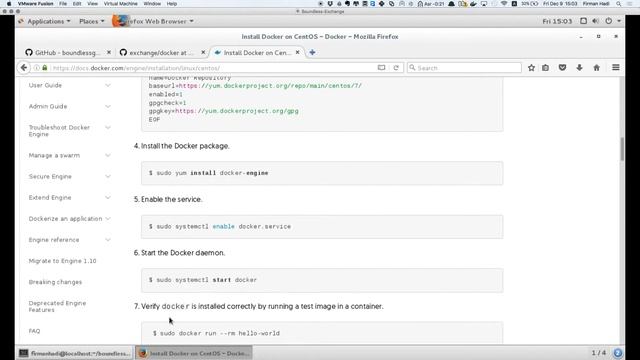Image resolution: width=640 pixels, height=360 pixels.
Task: Show bookmarks list icon
Action: pyautogui.click(x=546, y=68)
